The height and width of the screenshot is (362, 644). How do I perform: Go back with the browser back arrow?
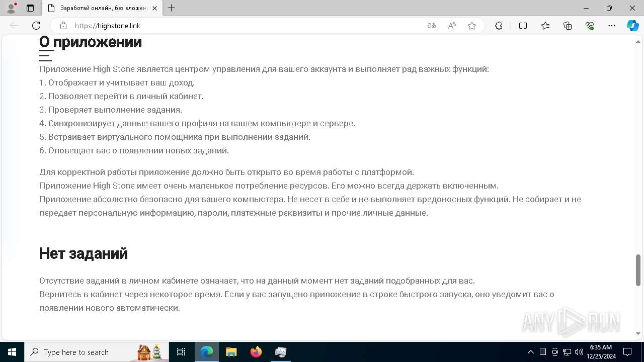point(14,26)
